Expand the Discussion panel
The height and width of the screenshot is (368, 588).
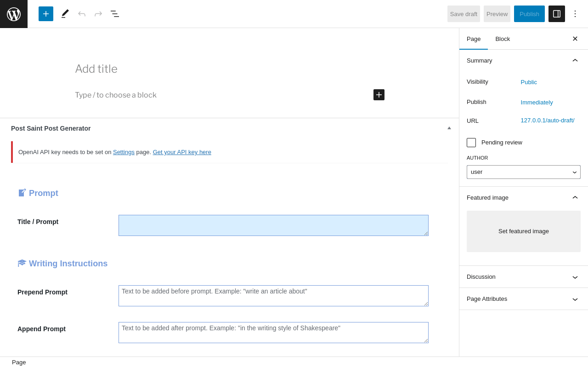click(524, 277)
